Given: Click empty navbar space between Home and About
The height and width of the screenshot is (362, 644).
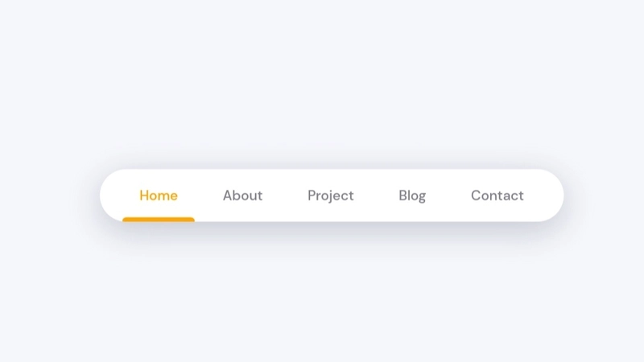Looking at the screenshot, I should tap(200, 195).
